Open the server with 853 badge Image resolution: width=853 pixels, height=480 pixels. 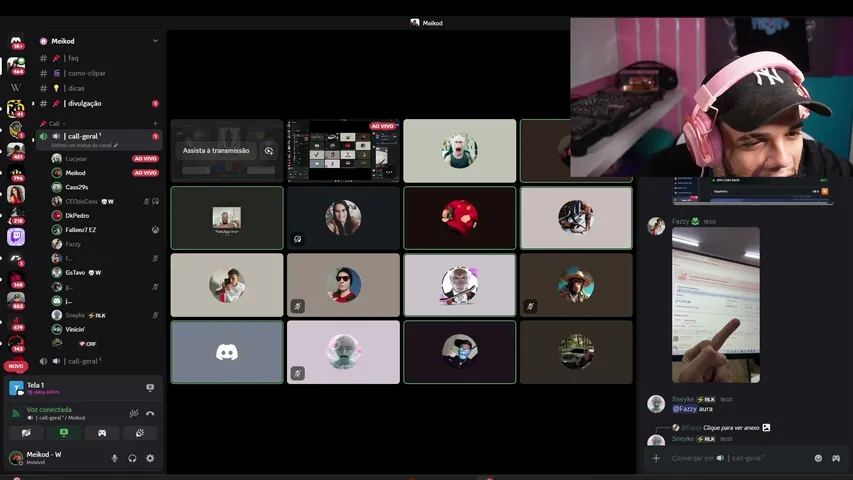pyautogui.click(x=16, y=300)
